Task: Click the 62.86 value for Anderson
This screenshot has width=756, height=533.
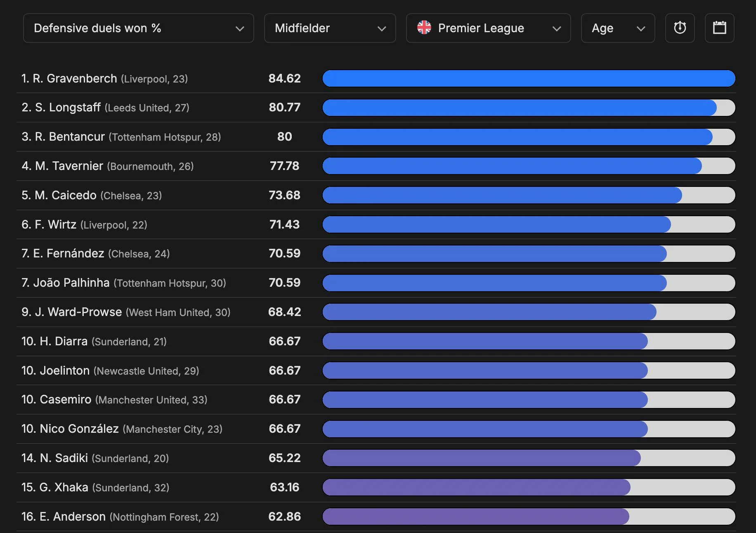Action: [285, 516]
